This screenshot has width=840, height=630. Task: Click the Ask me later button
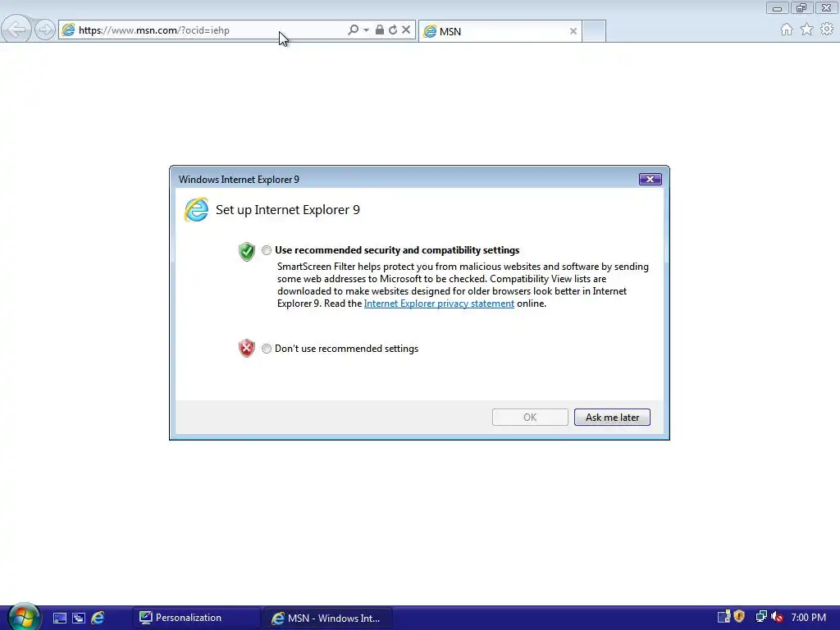pyautogui.click(x=612, y=418)
